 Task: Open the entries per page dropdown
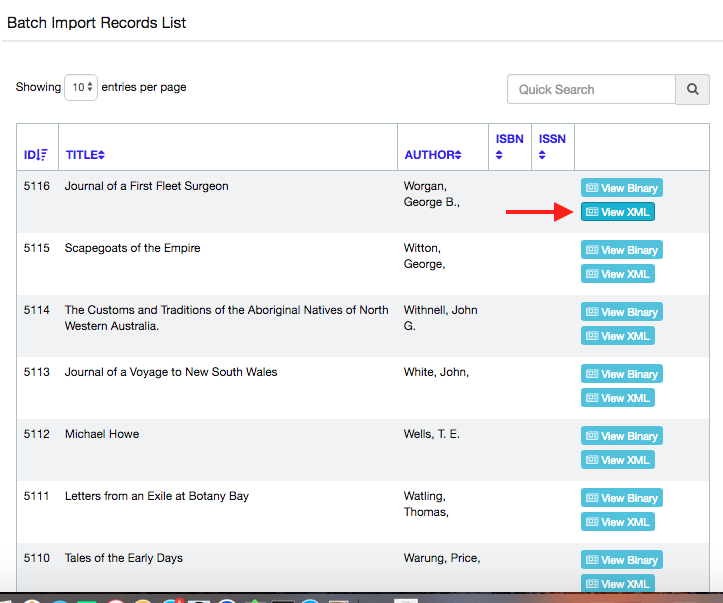81,88
